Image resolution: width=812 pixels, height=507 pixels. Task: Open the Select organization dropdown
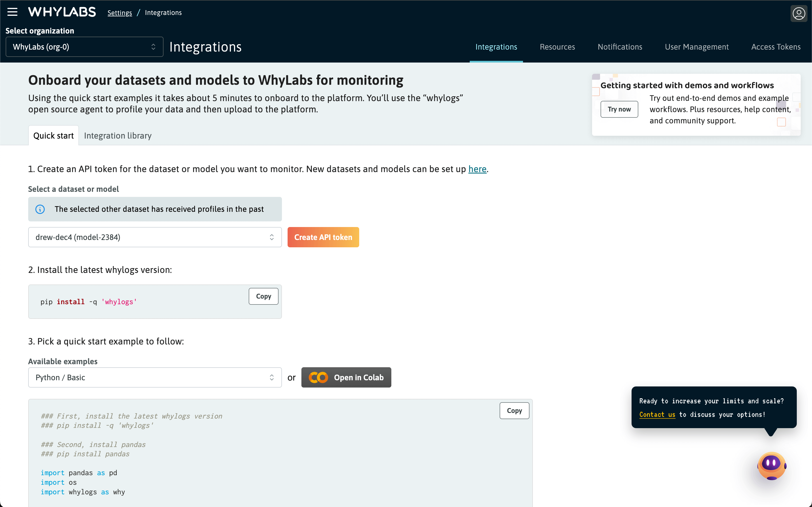[x=84, y=46]
